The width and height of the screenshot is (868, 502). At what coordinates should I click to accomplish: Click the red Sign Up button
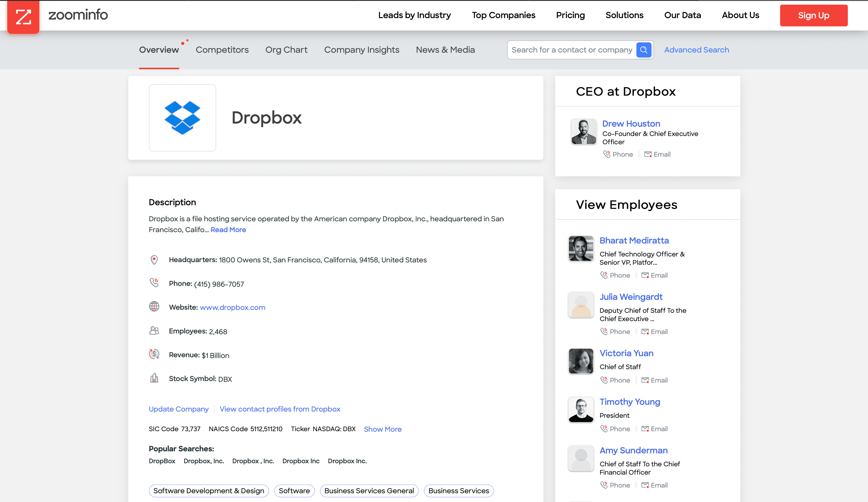(x=813, y=16)
